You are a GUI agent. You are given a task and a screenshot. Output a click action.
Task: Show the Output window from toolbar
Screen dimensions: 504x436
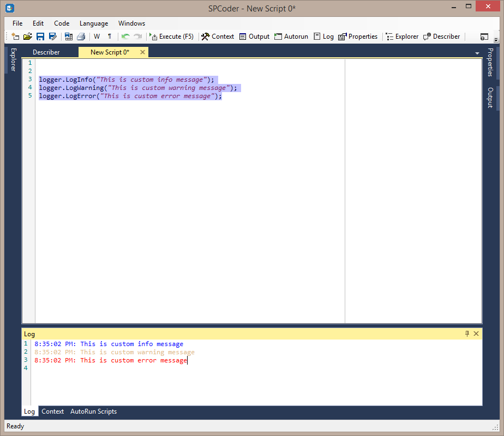[x=254, y=37]
